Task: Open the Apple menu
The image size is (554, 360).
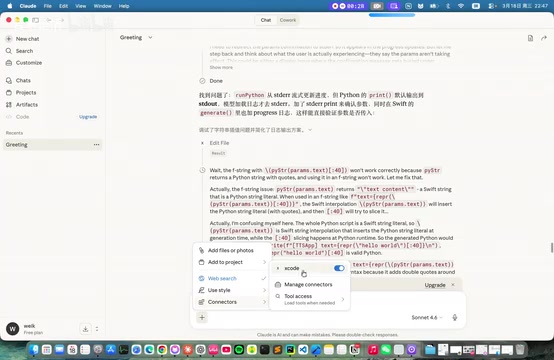Action: point(10,6)
